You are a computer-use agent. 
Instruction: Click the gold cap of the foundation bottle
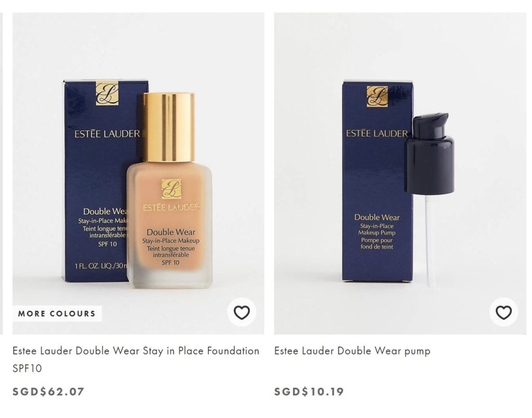(x=169, y=127)
